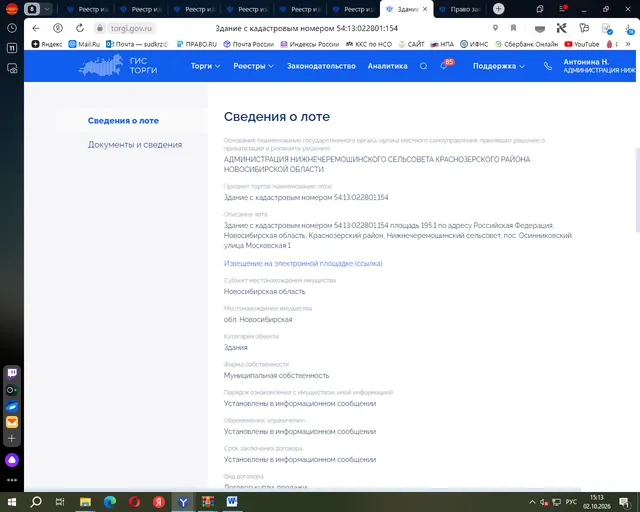Open the Индексы России bookmark

coord(309,44)
